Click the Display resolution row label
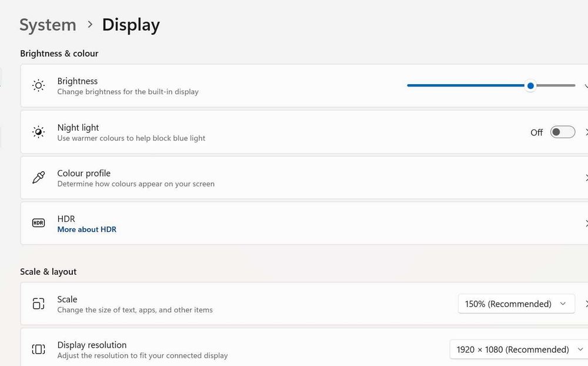The image size is (588, 366). tap(92, 345)
